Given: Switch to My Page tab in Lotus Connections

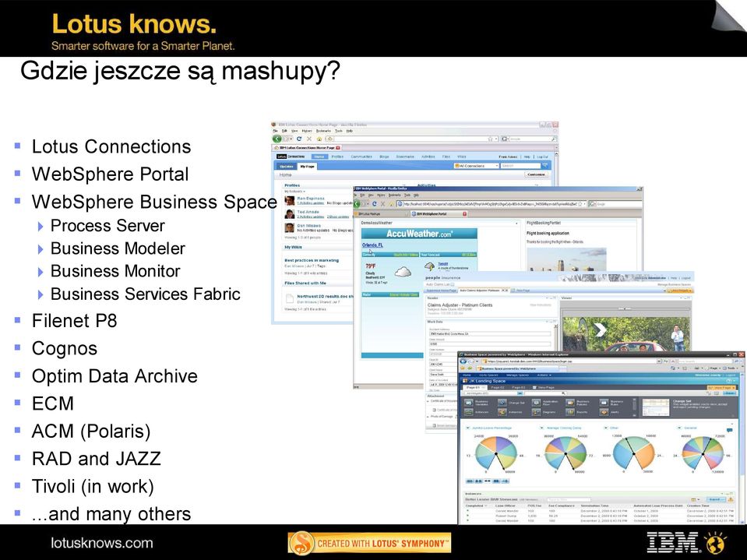Looking at the screenshot, I should (307, 166).
